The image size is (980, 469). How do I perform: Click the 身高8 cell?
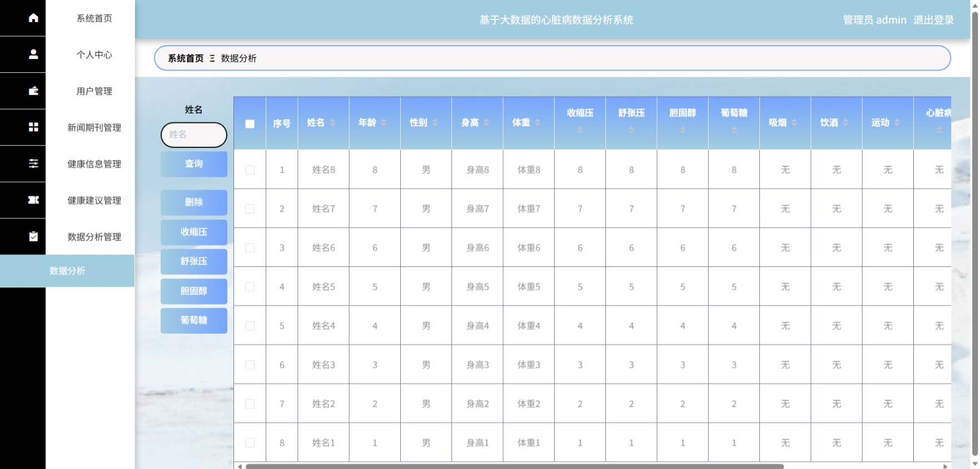(x=477, y=170)
